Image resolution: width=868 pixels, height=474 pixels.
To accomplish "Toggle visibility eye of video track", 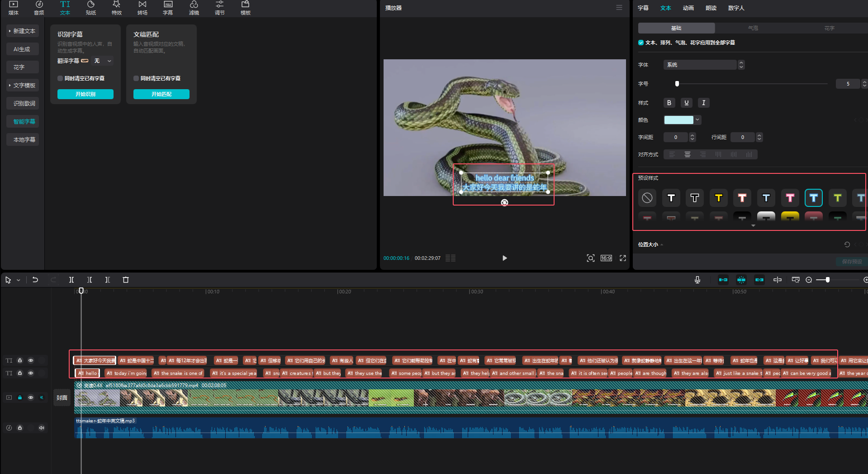I will [31, 397].
